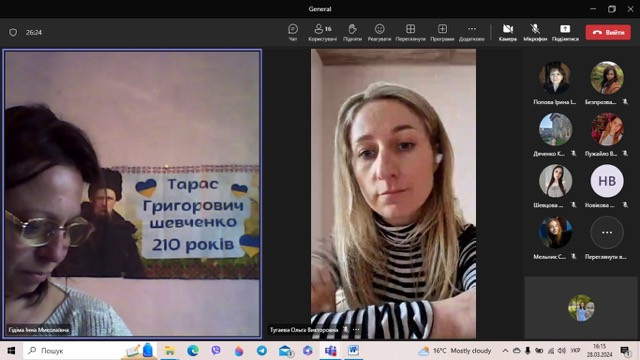
Task: Select the HB initials participant avatar
Action: tap(607, 181)
